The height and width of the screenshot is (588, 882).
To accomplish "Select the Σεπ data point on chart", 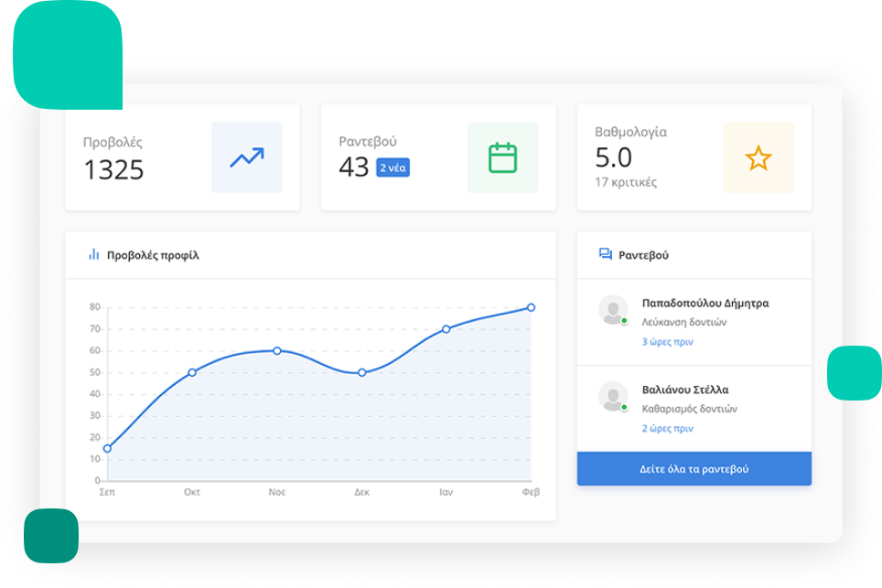I will (x=107, y=449).
